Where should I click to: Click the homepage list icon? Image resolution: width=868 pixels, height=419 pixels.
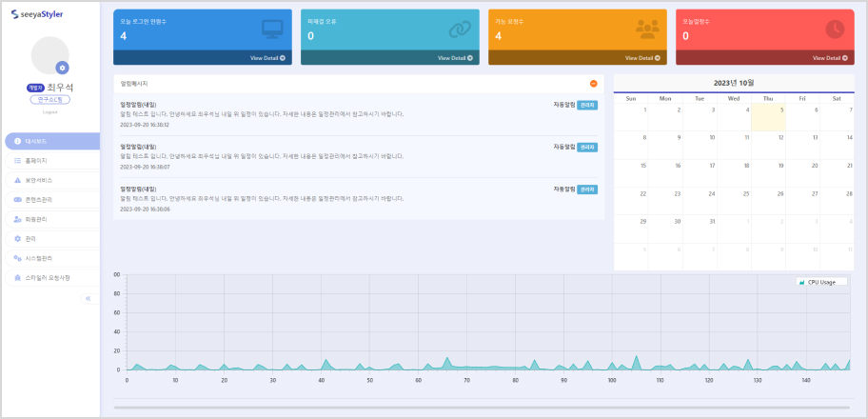point(18,161)
